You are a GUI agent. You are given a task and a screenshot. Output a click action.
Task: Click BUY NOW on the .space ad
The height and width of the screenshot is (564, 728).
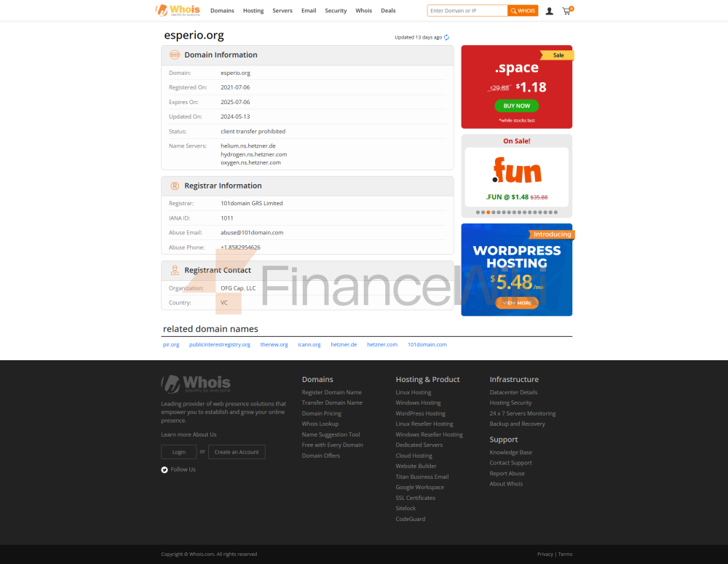click(x=517, y=106)
